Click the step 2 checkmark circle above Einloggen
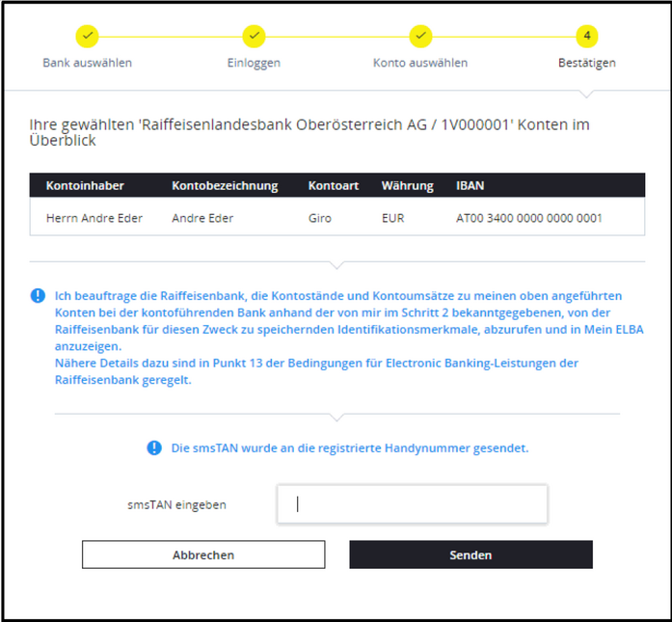This screenshot has width=672, height=622. point(254,36)
